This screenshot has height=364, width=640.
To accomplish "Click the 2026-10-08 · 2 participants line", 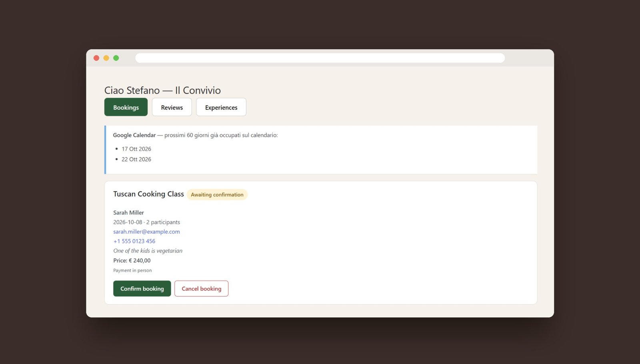I will [x=146, y=222].
